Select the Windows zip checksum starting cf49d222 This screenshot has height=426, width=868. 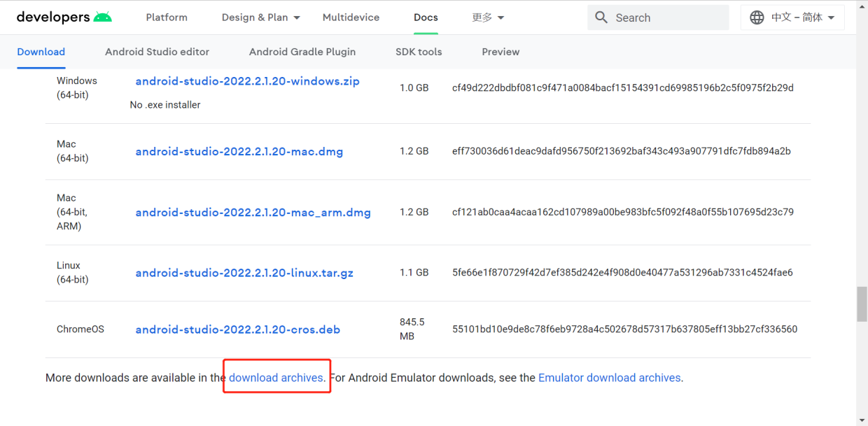coord(623,88)
